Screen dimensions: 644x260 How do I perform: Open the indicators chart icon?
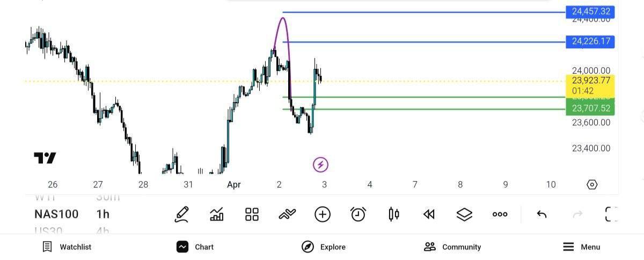[x=217, y=214]
